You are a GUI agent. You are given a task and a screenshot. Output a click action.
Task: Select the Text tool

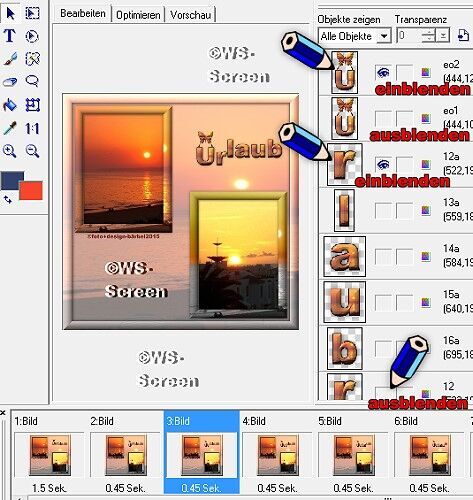(x=10, y=36)
